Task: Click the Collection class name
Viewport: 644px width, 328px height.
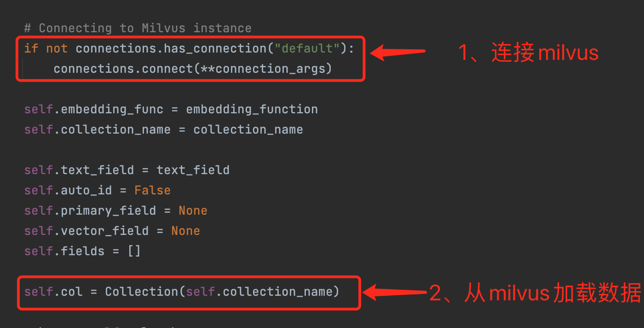Action: (x=141, y=292)
